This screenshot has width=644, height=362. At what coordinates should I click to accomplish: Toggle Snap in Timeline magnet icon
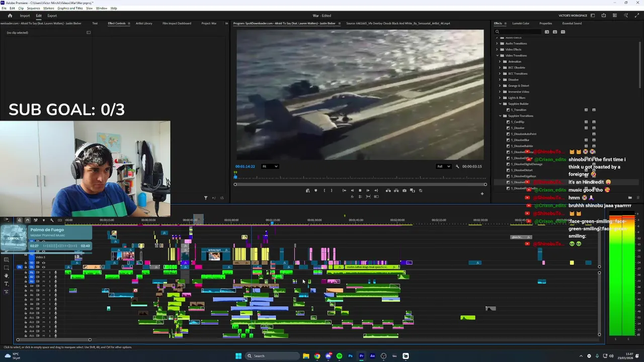(x=28, y=220)
